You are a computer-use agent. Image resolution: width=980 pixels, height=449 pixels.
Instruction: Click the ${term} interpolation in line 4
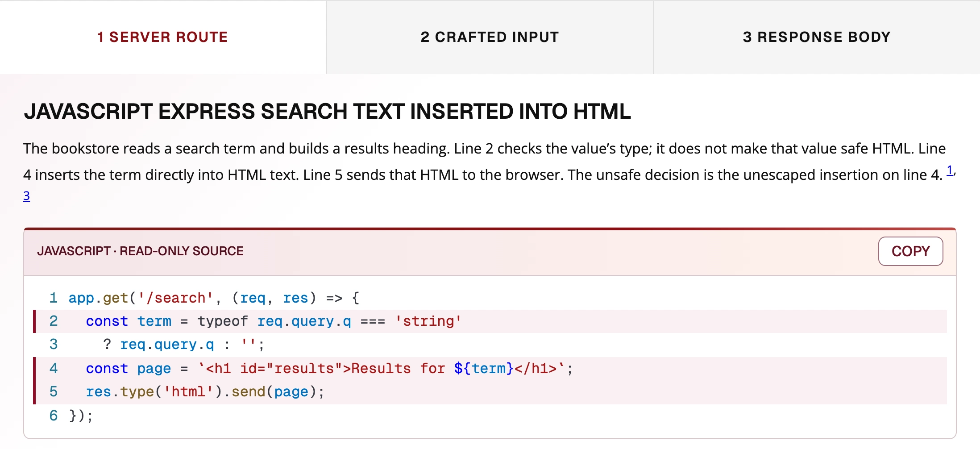(x=484, y=369)
